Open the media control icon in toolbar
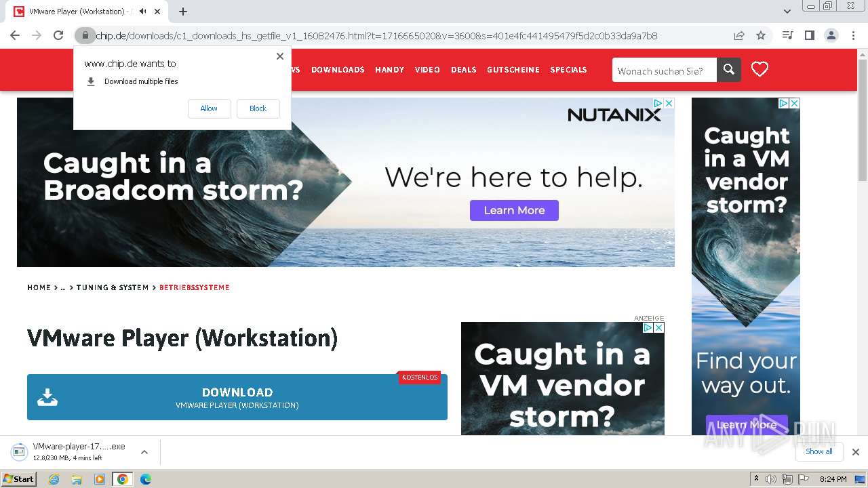Image resolution: width=868 pixels, height=488 pixels. coord(787,35)
